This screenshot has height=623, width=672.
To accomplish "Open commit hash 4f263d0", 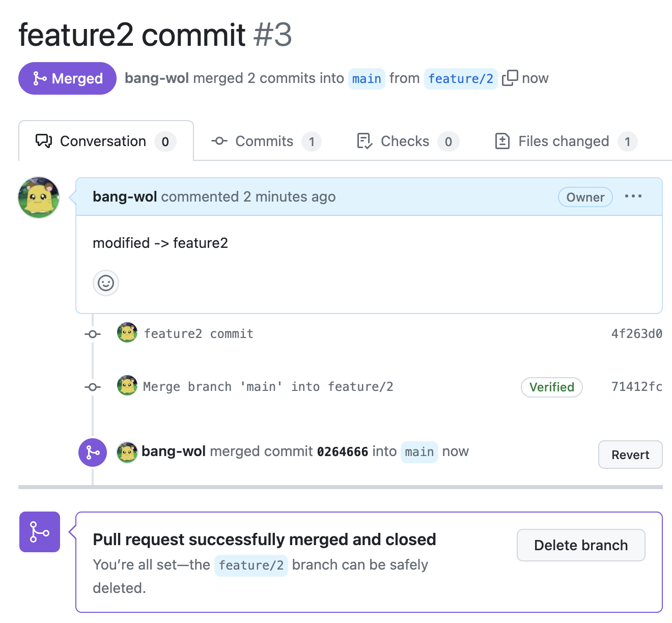I will click(636, 333).
